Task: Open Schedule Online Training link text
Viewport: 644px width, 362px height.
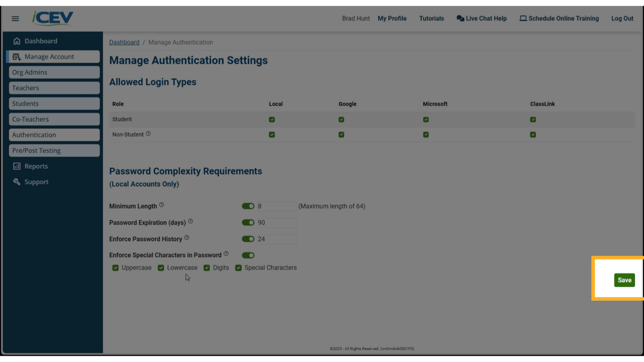Action: (564, 18)
